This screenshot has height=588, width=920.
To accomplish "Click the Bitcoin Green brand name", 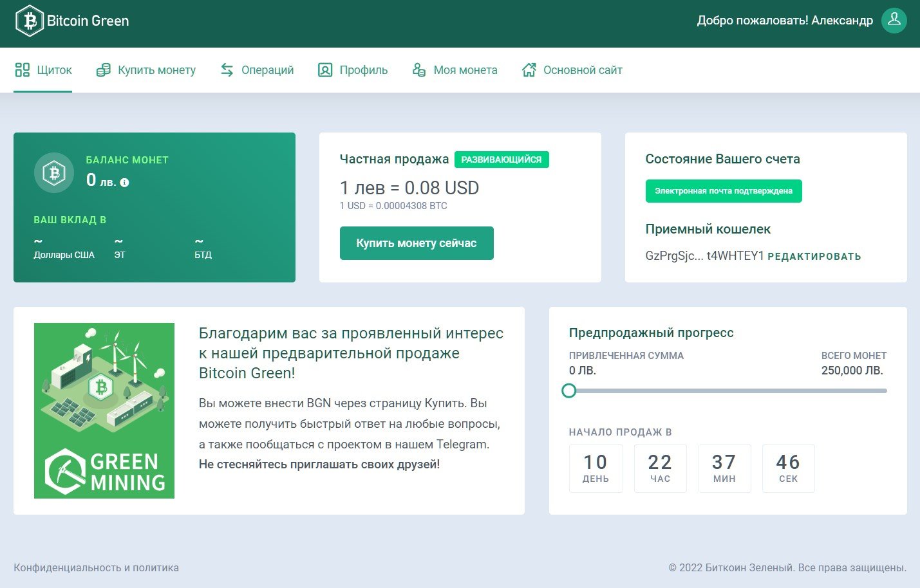I will pyautogui.click(x=88, y=21).
